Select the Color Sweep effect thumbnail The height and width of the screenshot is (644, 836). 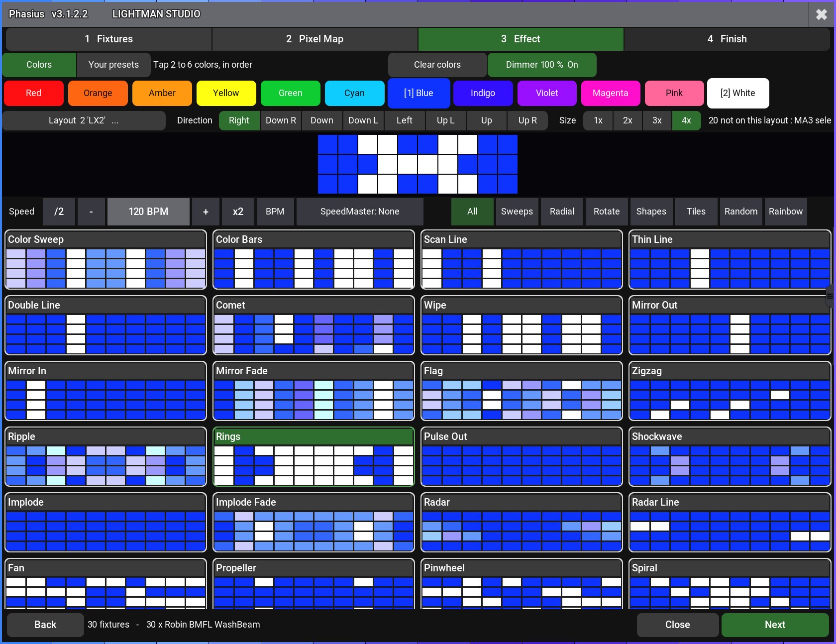pos(105,259)
